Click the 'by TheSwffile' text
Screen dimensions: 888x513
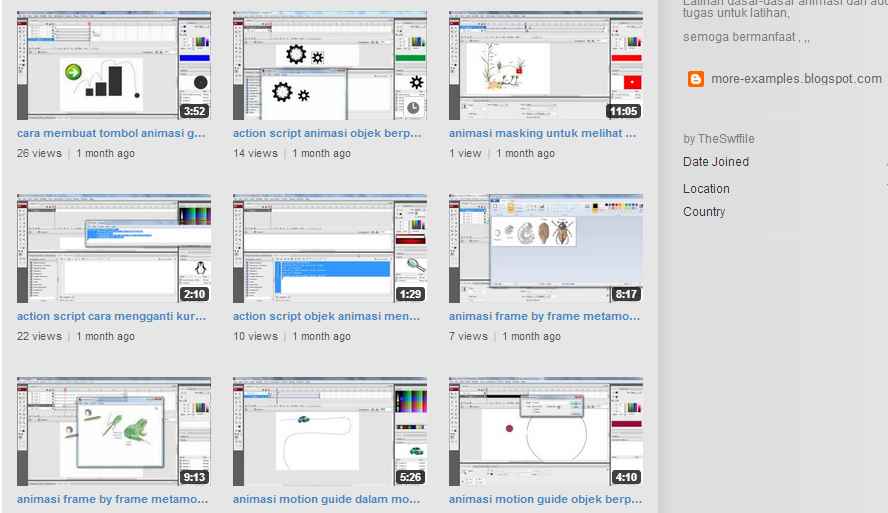coord(718,139)
